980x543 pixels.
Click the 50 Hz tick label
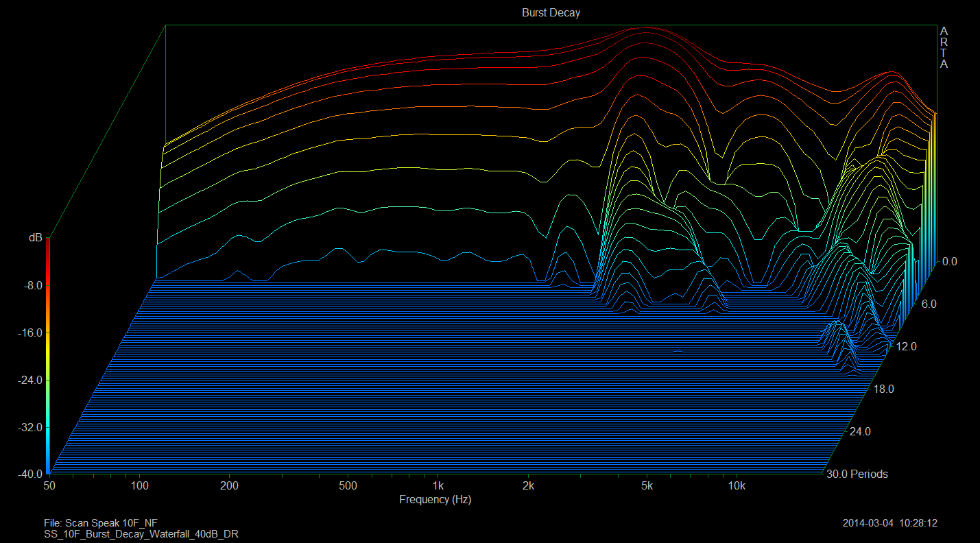pyautogui.click(x=49, y=486)
